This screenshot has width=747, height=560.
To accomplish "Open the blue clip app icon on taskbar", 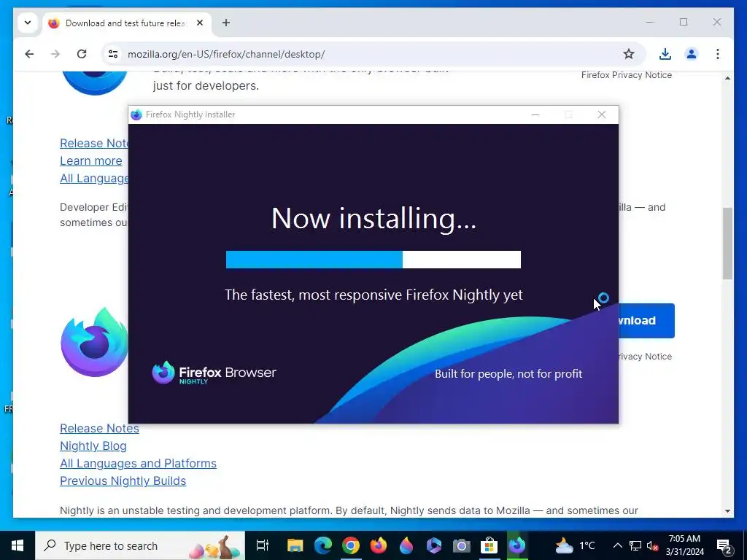I will (433, 545).
